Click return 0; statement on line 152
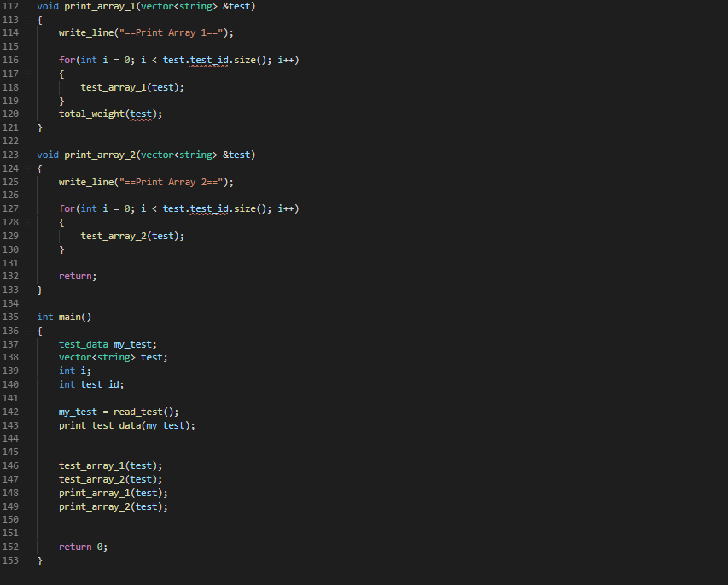The height and width of the screenshot is (585, 728). pos(83,547)
